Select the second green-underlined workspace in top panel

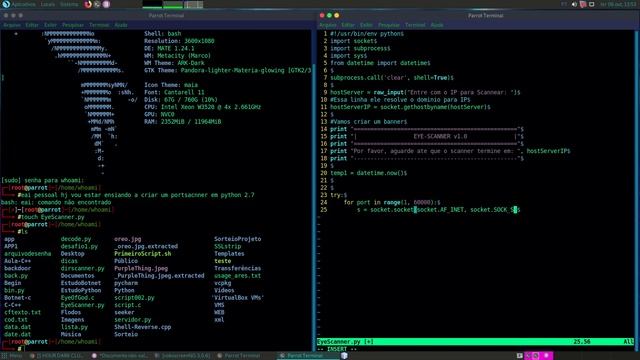pos(173,4)
